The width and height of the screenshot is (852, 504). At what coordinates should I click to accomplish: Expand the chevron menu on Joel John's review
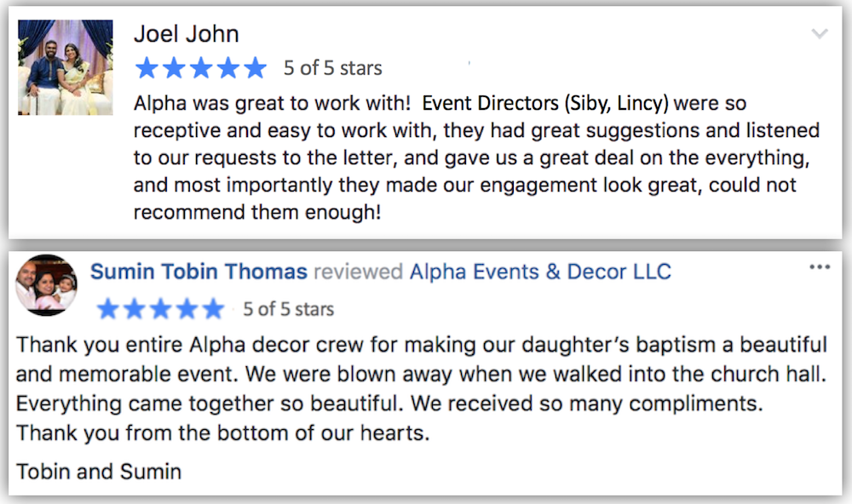pos(820,34)
